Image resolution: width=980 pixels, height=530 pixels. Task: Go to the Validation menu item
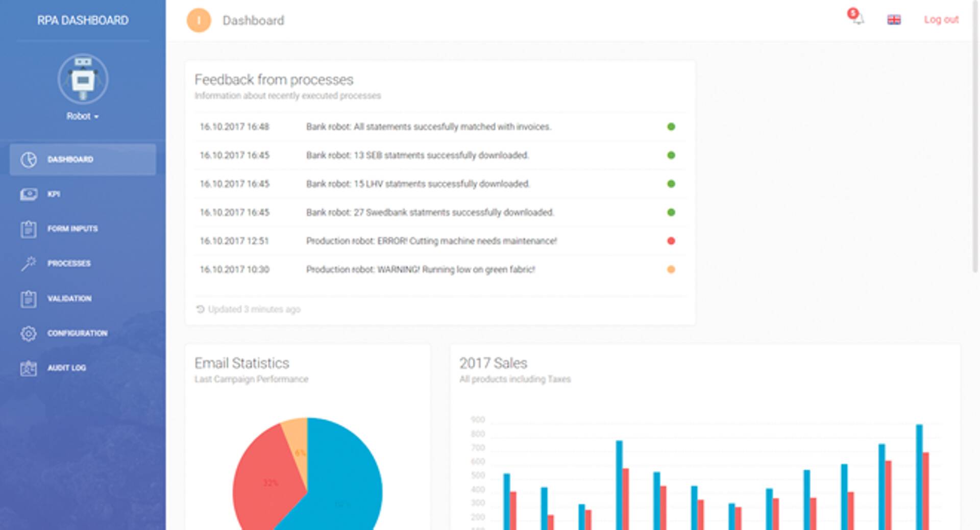tap(69, 298)
